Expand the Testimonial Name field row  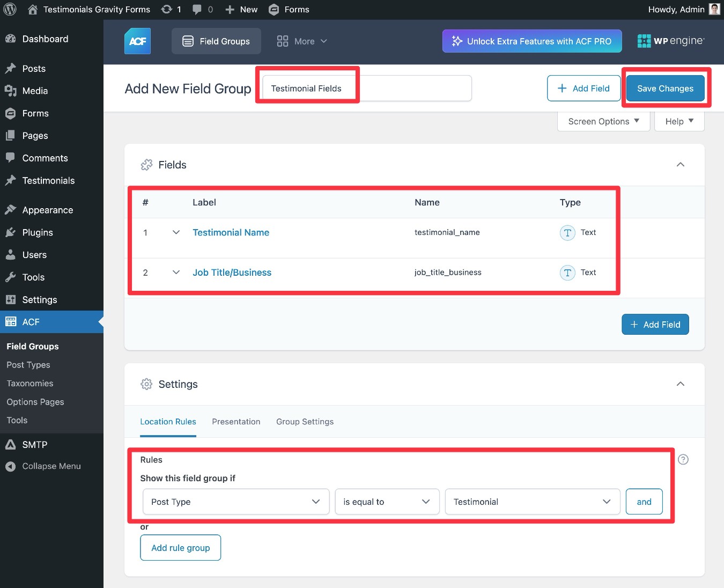(176, 233)
